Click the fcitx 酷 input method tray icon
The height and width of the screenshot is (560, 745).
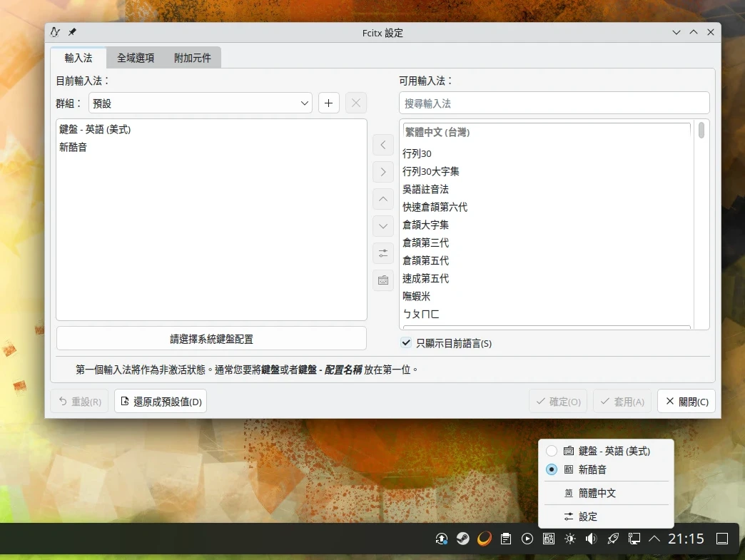click(549, 539)
